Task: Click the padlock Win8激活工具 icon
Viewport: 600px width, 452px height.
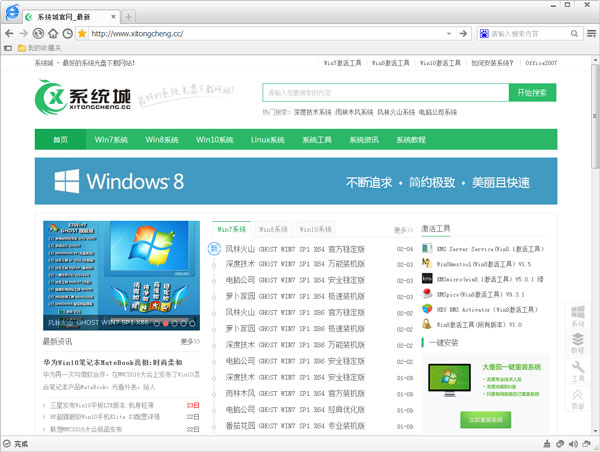Action: point(427,324)
